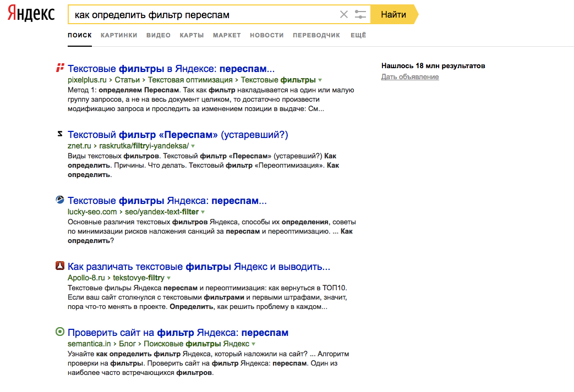Click snippet text 'Виды текстовых фильтров'
This screenshot has width=574, height=392.
click(113, 156)
